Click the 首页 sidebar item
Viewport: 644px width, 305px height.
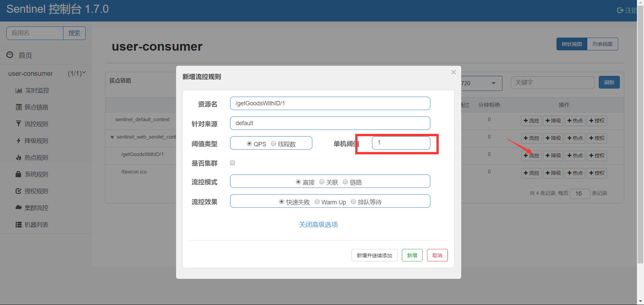(46, 55)
